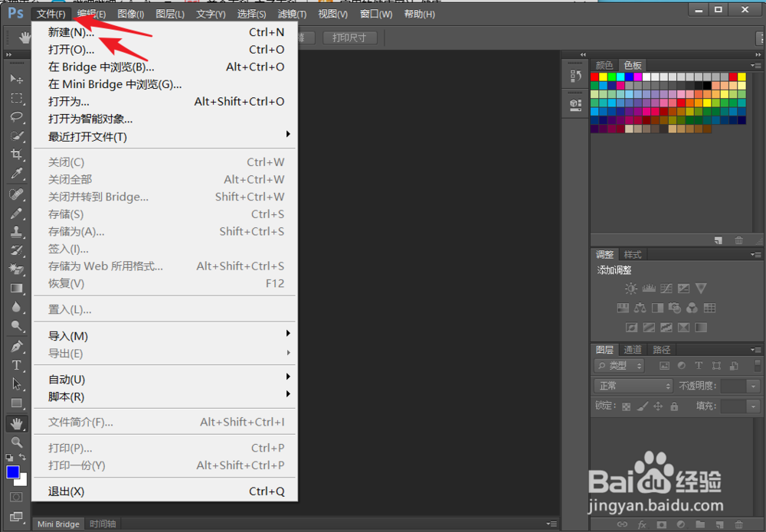Switch to the 通道 tab
Viewport: 766px width, 532px height.
coord(633,350)
